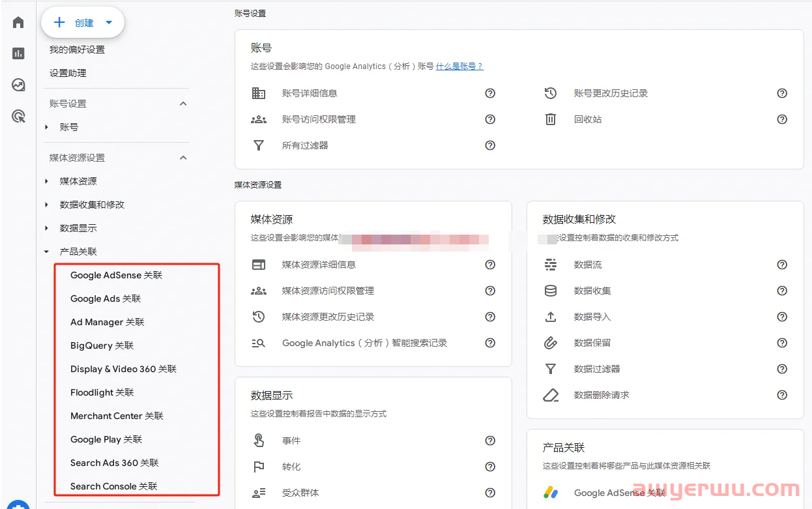Select Google AdSense 关联 in sidebar
812x509 pixels.
coord(116,275)
